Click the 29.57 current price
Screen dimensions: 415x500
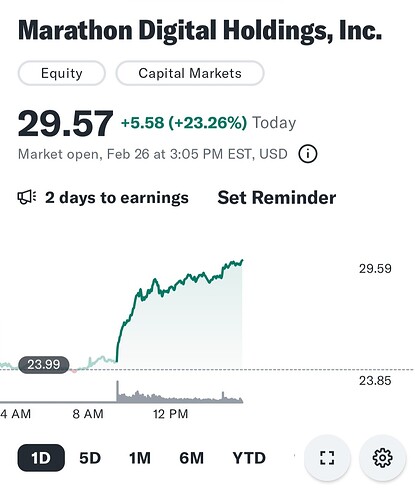(65, 124)
